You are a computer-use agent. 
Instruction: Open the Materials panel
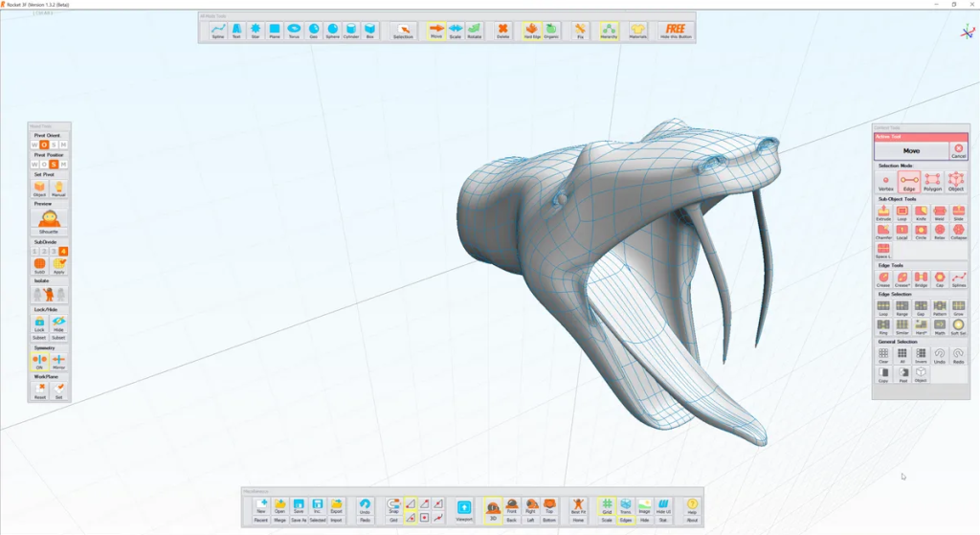pos(637,31)
